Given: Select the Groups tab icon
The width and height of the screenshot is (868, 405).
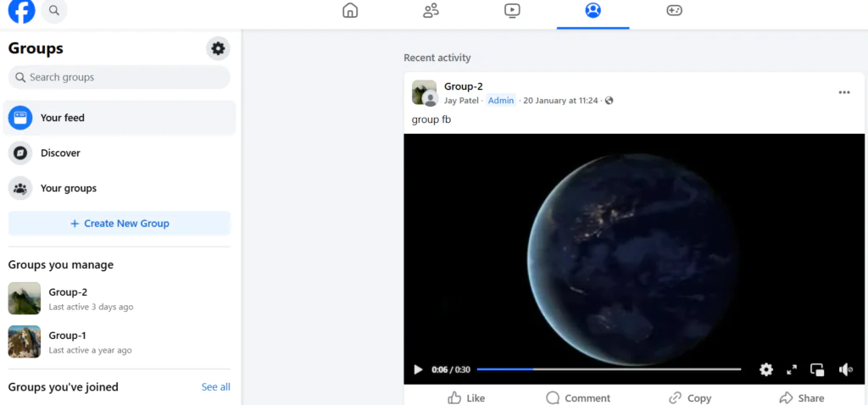Looking at the screenshot, I should (x=593, y=10).
